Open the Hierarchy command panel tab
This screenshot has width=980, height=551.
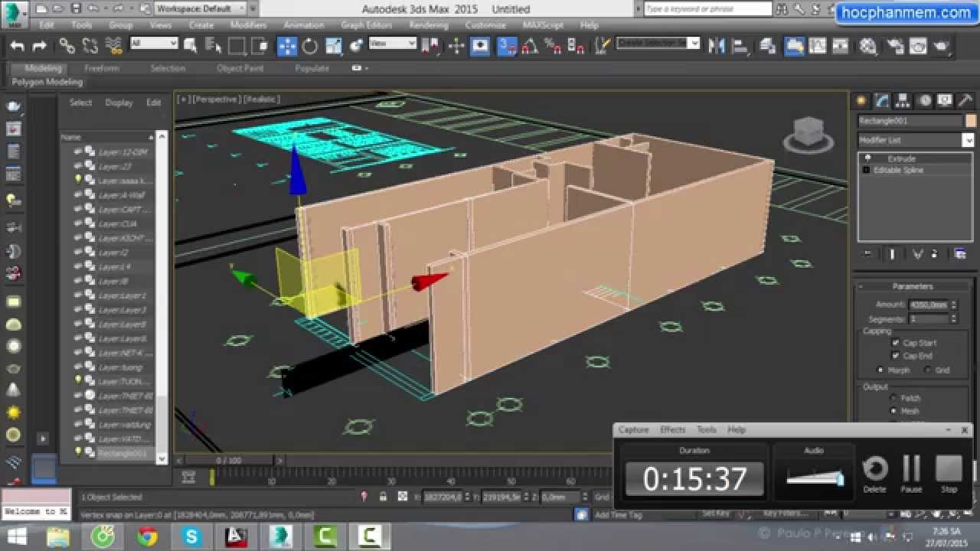click(x=903, y=100)
